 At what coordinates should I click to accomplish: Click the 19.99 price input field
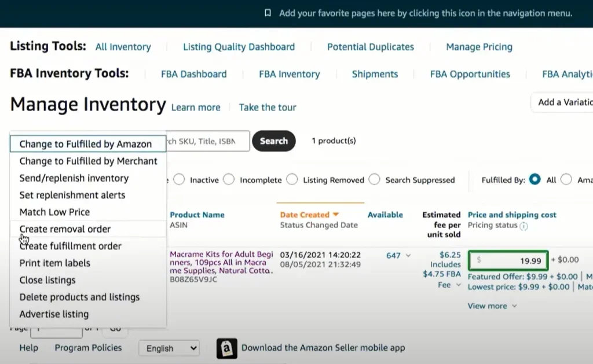click(508, 261)
